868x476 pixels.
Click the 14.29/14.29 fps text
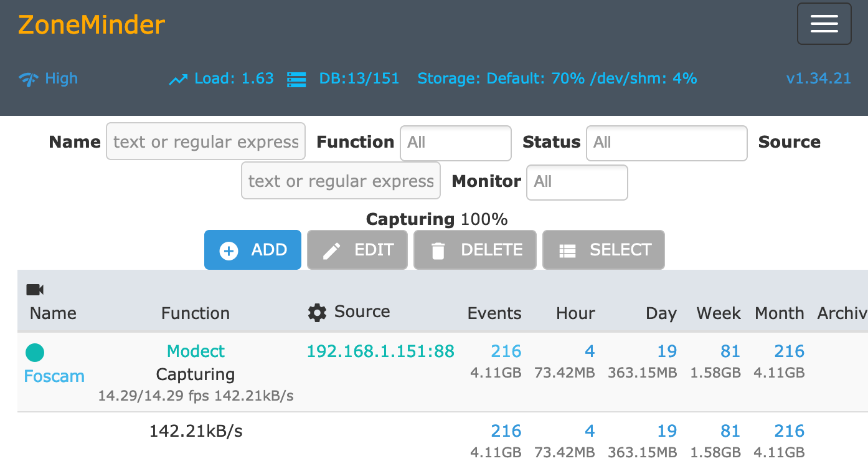[x=154, y=396]
